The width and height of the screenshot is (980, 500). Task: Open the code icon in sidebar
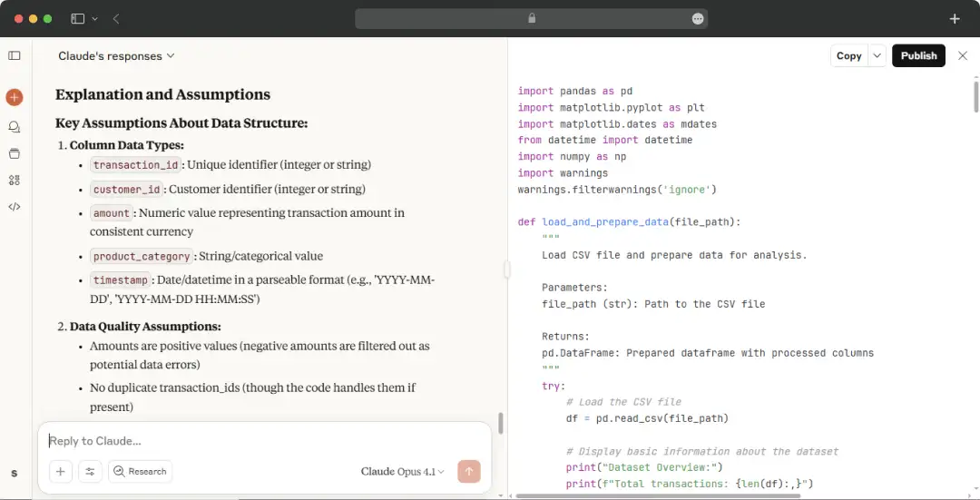coord(15,207)
